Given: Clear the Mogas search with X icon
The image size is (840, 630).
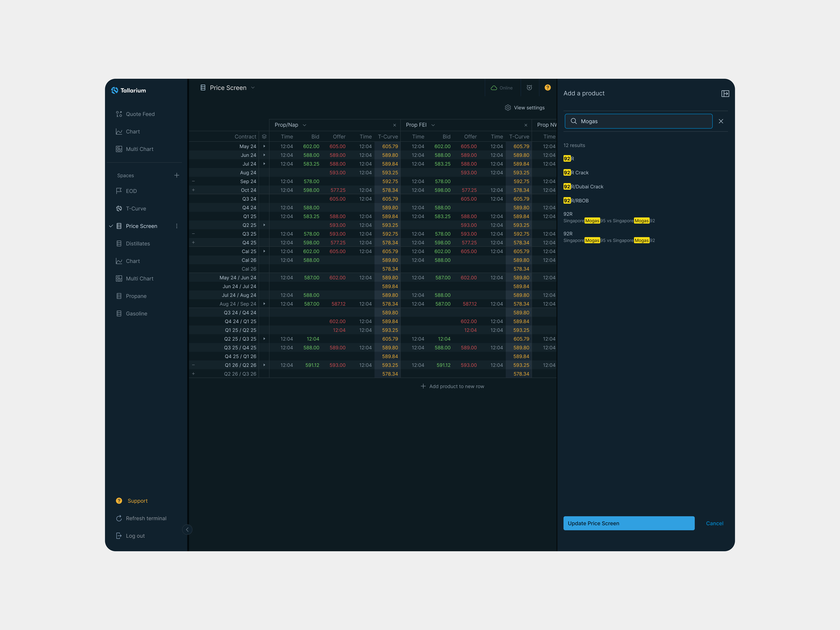Looking at the screenshot, I should (x=721, y=121).
